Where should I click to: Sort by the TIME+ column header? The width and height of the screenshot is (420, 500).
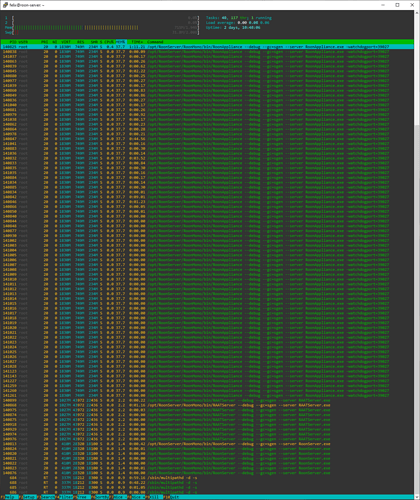coord(137,42)
